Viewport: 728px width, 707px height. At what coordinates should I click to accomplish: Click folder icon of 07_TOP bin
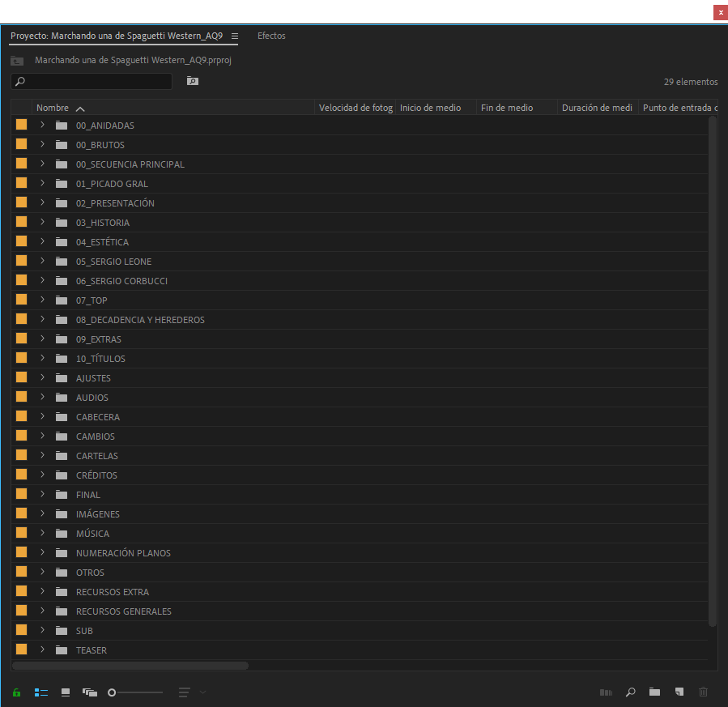tap(62, 300)
